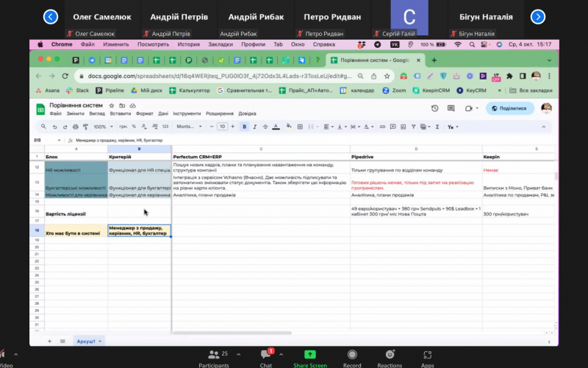Open the all sheets list icon
The image size is (588, 368).
point(62,342)
